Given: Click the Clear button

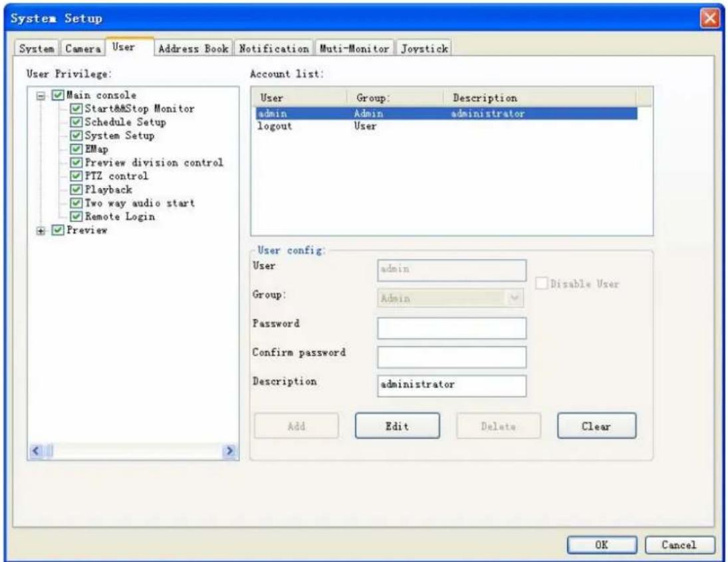Looking at the screenshot, I should coord(596,426).
